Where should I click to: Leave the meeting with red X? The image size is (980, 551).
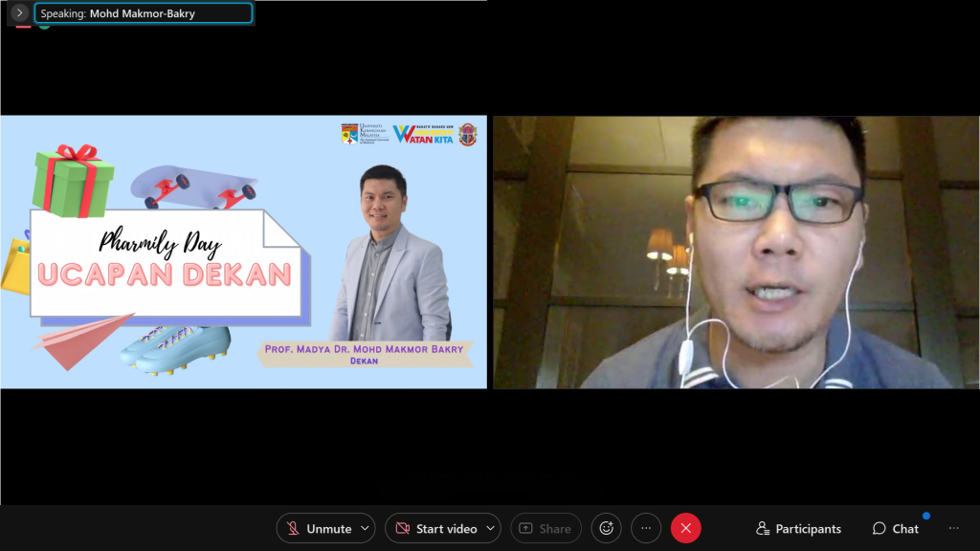685,528
